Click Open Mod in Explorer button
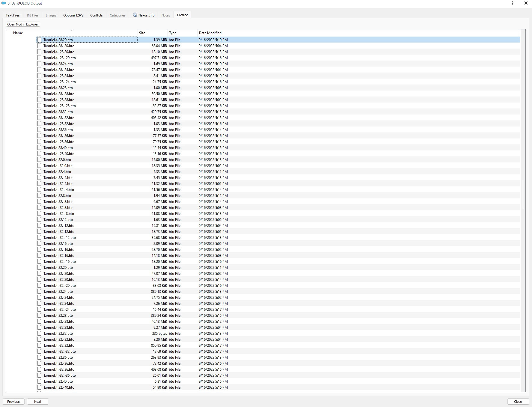 point(23,24)
